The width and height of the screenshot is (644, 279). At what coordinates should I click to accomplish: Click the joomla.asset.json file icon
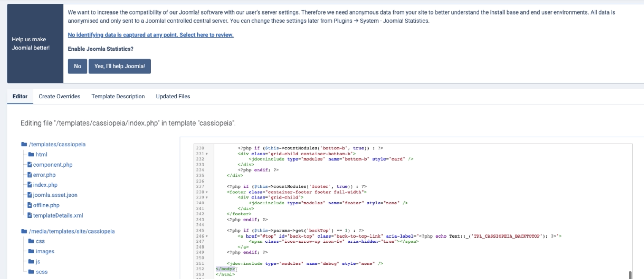(30, 195)
